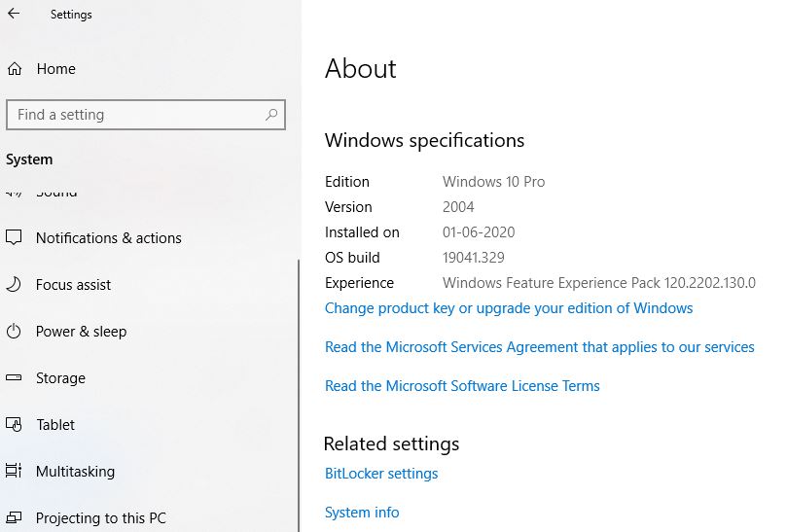Click the Tablet icon
The image size is (787, 532).
[x=14, y=425]
